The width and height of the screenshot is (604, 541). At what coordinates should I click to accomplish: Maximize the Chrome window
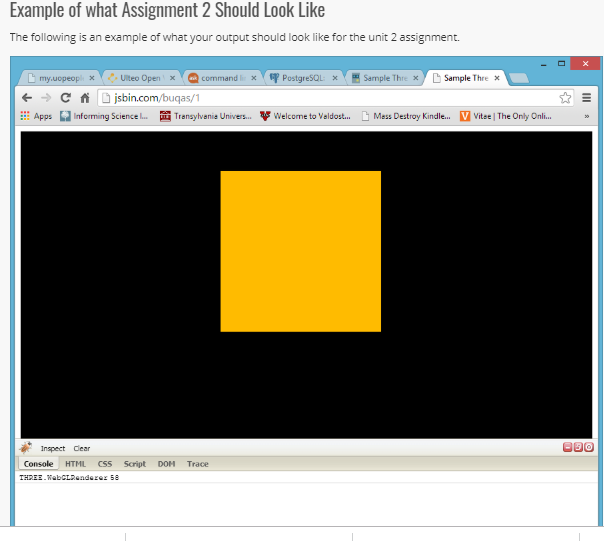[561, 64]
